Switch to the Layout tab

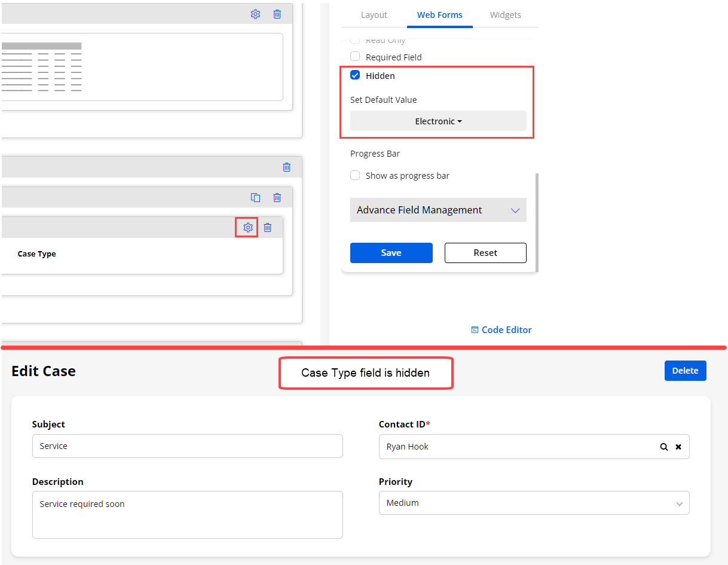374,15
